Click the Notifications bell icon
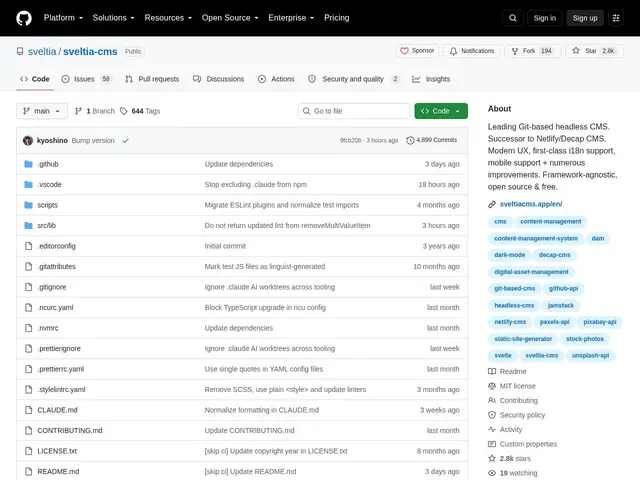The image size is (640, 480). 453,51
